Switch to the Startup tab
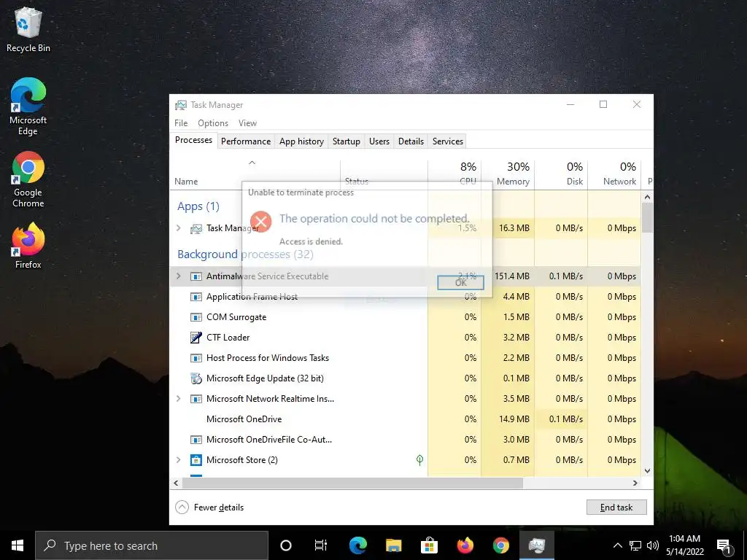 pyautogui.click(x=347, y=141)
